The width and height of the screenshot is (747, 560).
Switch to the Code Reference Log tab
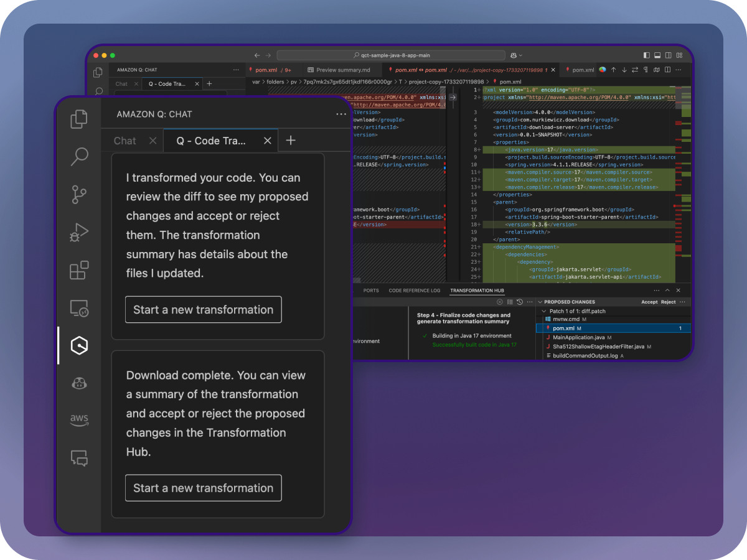tap(414, 291)
